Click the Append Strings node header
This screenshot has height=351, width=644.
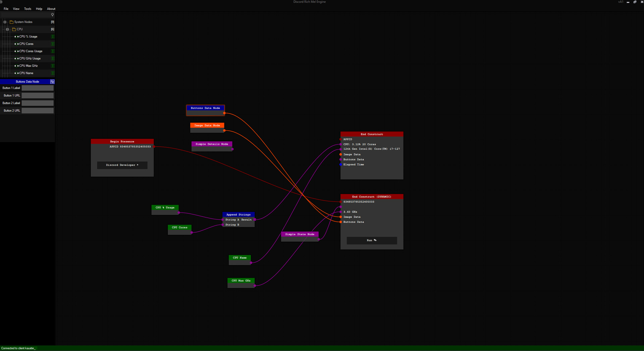point(238,214)
